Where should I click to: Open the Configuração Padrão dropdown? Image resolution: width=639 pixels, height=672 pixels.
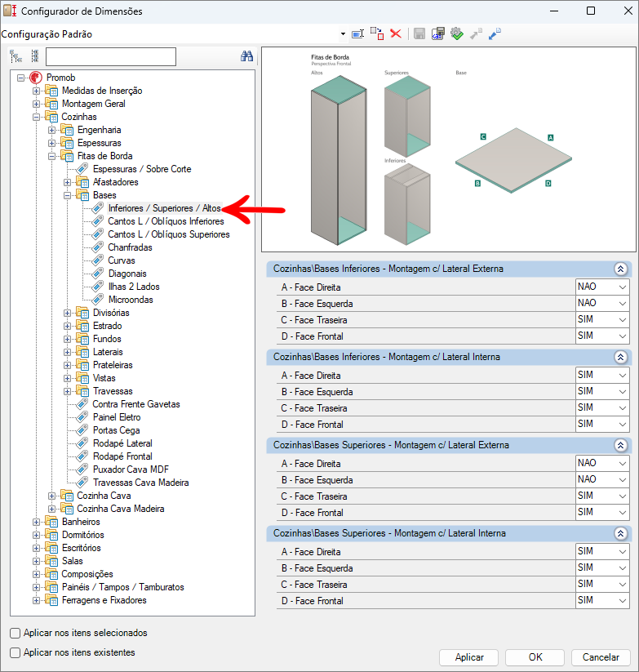[x=342, y=34]
